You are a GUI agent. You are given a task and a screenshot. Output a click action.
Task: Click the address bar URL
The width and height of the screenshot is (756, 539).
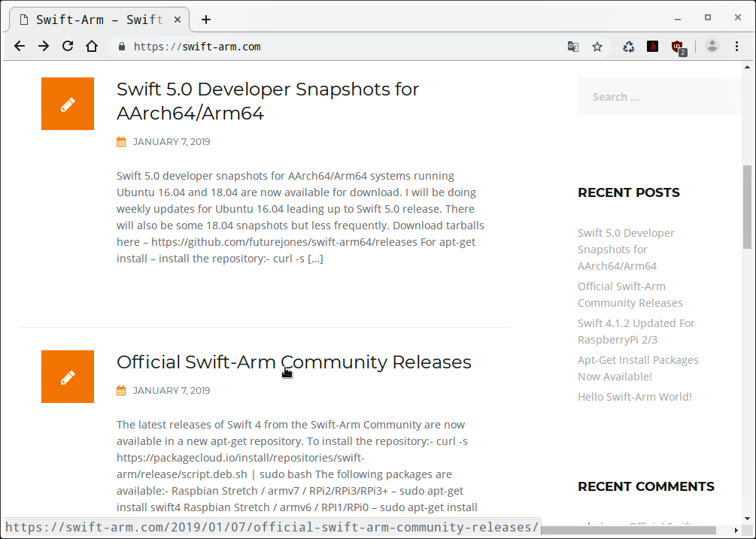click(197, 47)
